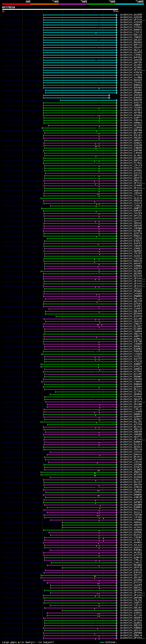Select hit label UniRef100_Q1NJM8
Screen dimensions: 146x644
pos(131,146)
